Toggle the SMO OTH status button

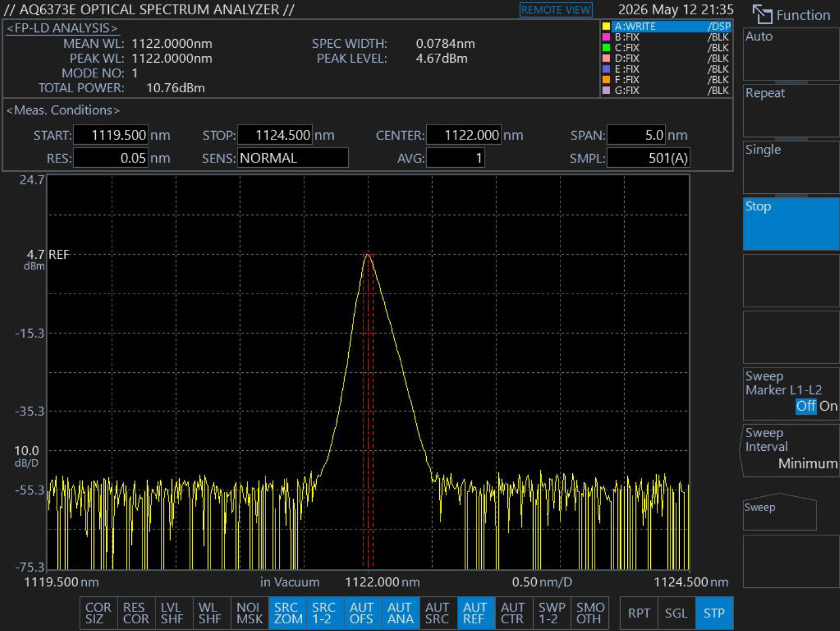point(590,613)
